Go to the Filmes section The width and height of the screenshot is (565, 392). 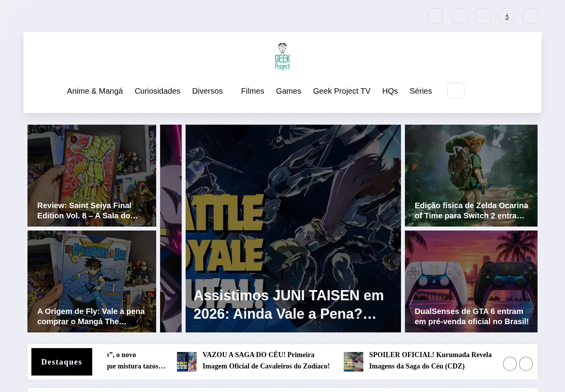[x=253, y=91]
